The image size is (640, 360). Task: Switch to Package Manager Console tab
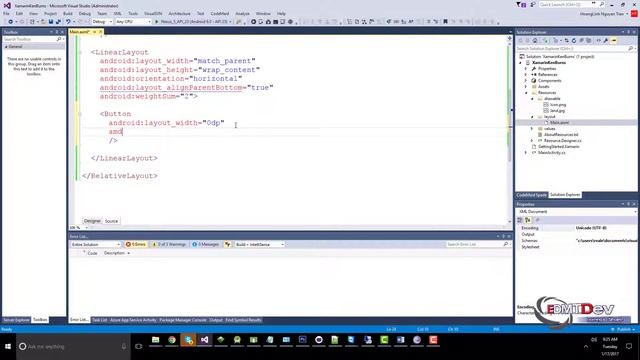click(x=183, y=320)
